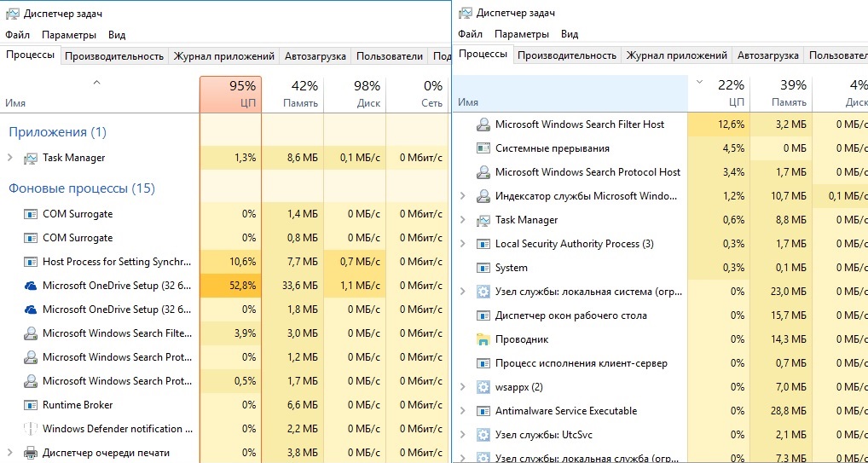Open Пользователи tab in left window
This screenshot has width=868, height=463.
pyautogui.click(x=390, y=56)
